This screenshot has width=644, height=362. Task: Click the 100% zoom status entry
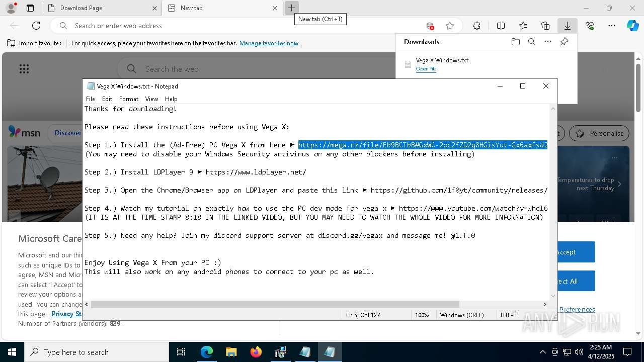422,315
